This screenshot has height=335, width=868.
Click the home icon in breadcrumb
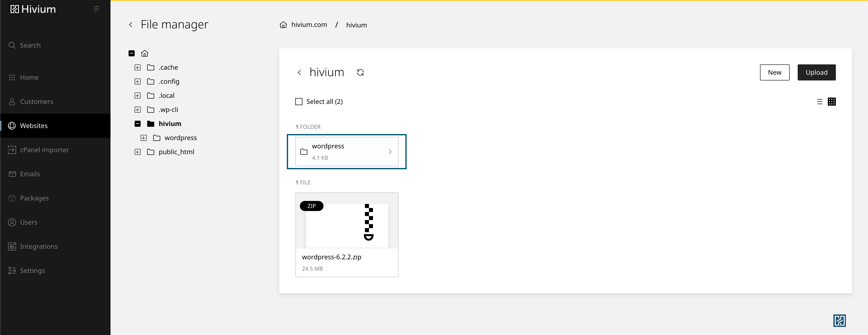click(283, 25)
